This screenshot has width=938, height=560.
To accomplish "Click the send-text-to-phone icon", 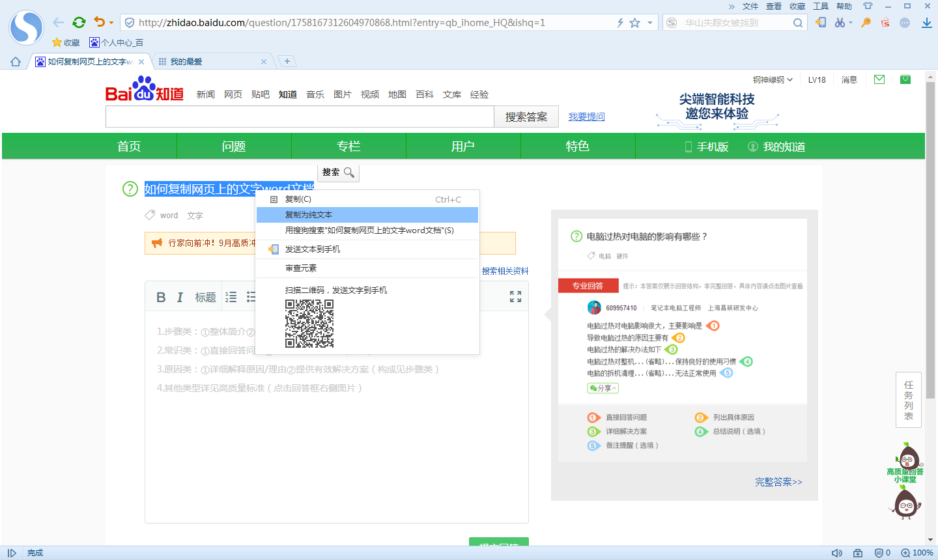I will click(x=819, y=22).
